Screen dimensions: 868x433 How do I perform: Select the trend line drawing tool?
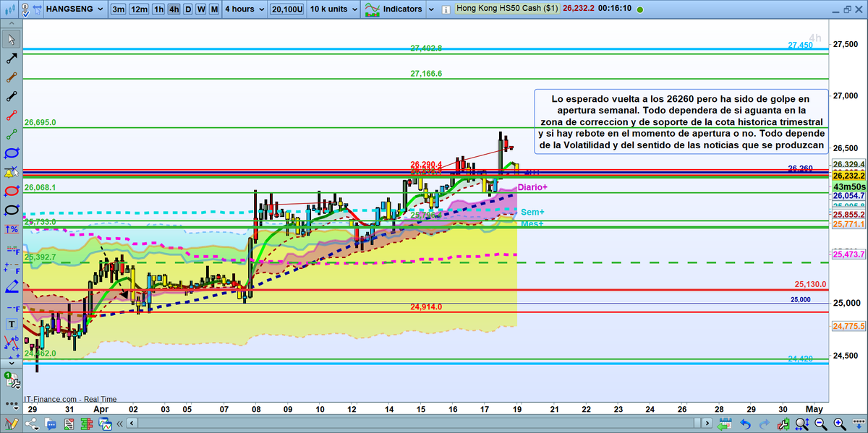[x=12, y=58]
